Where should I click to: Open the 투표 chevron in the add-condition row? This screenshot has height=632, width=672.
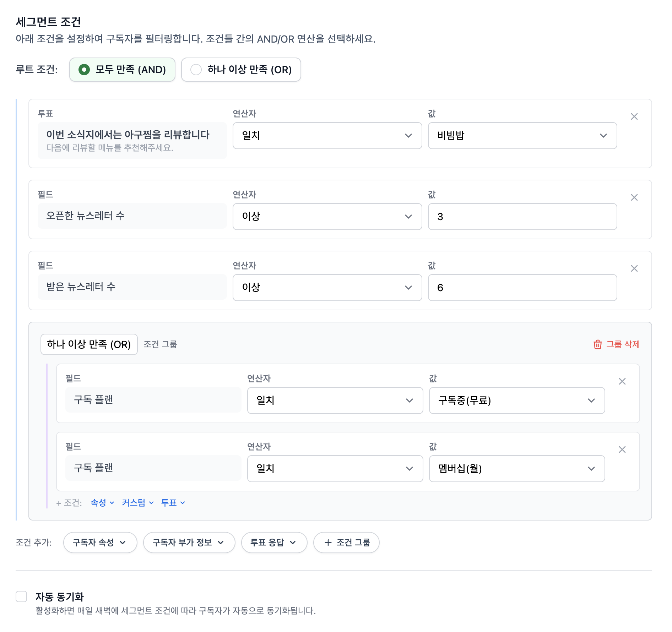pos(182,502)
